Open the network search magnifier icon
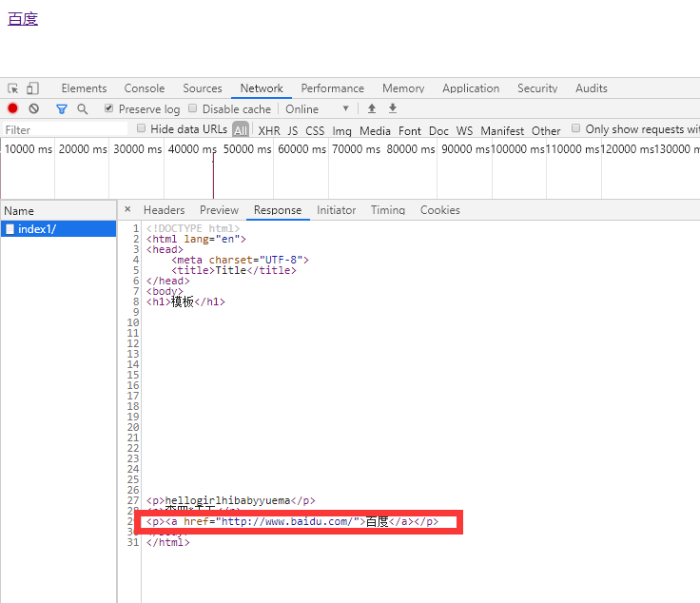This screenshot has height=603, width=700. click(x=82, y=109)
